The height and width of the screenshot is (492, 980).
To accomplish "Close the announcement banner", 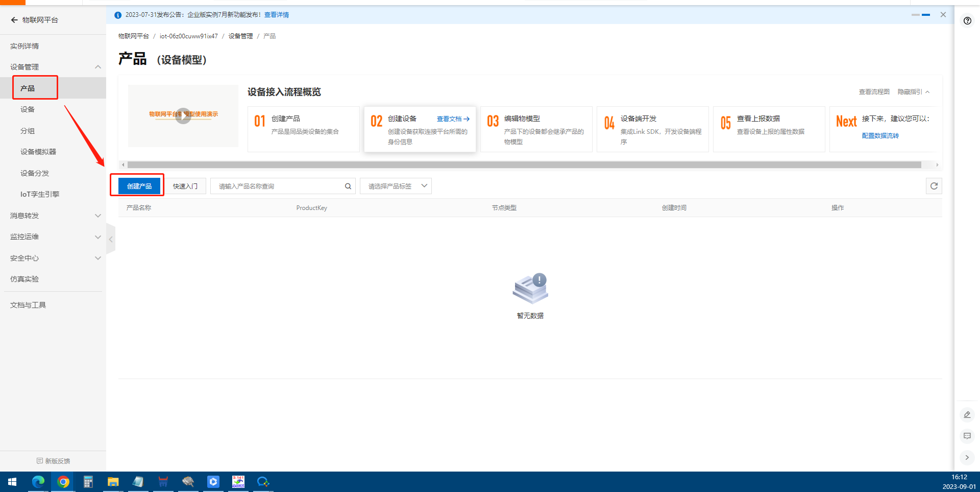I will click(943, 15).
